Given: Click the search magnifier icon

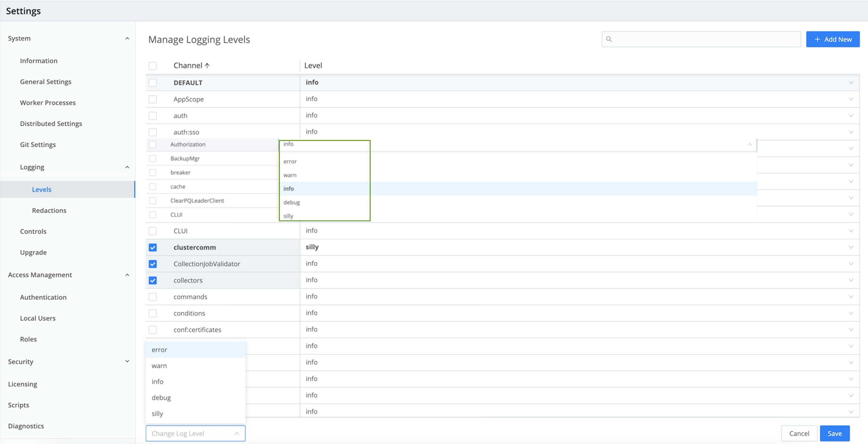Looking at the screenshot, I should (x=610, y=39).
